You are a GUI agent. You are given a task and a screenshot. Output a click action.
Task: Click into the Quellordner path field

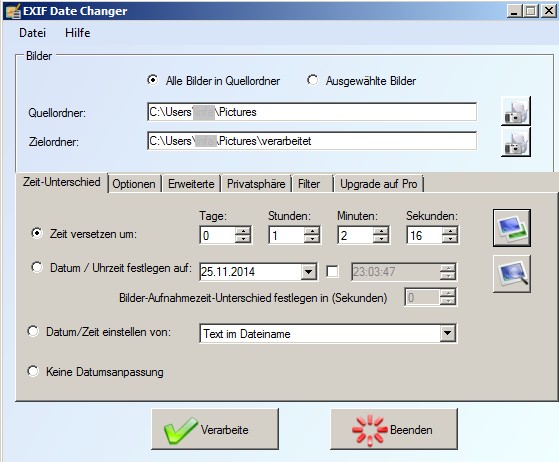[312, 112]
